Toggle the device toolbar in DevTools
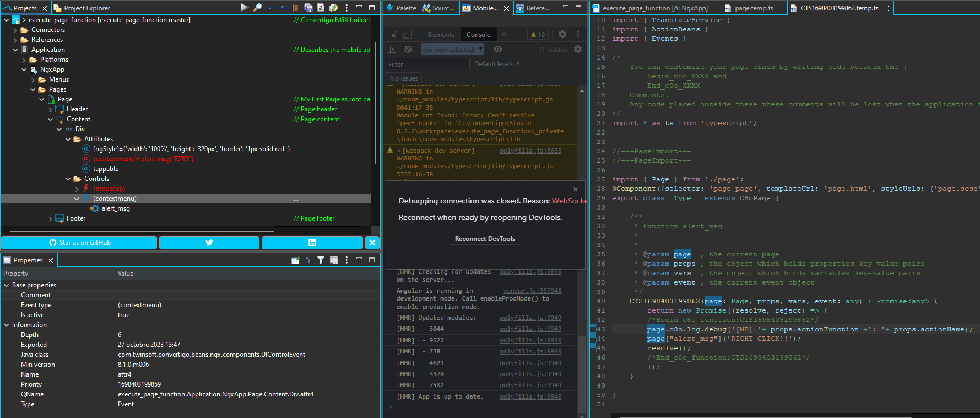This screenshot has height=418, width=980. click(x=407, y=34)
